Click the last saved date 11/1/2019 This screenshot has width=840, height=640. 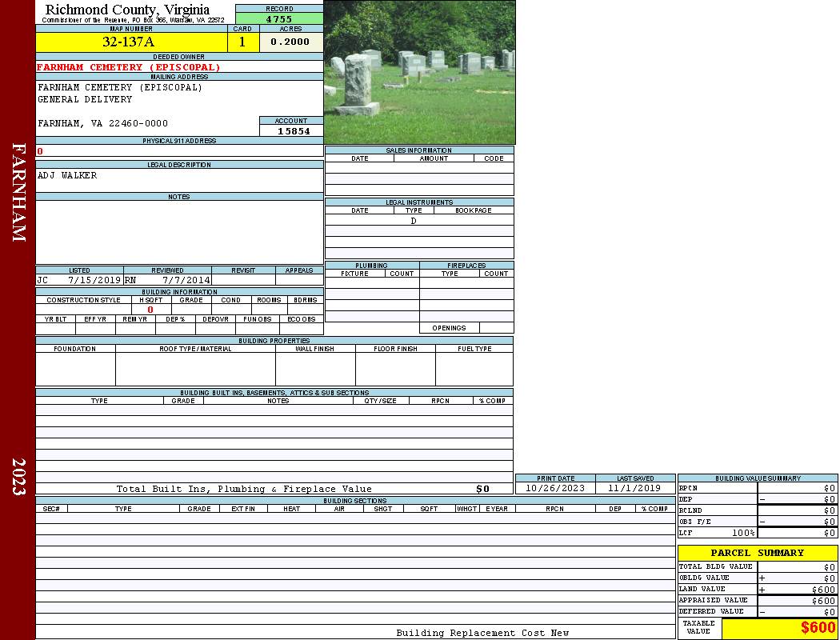click(x=634, y=488)
